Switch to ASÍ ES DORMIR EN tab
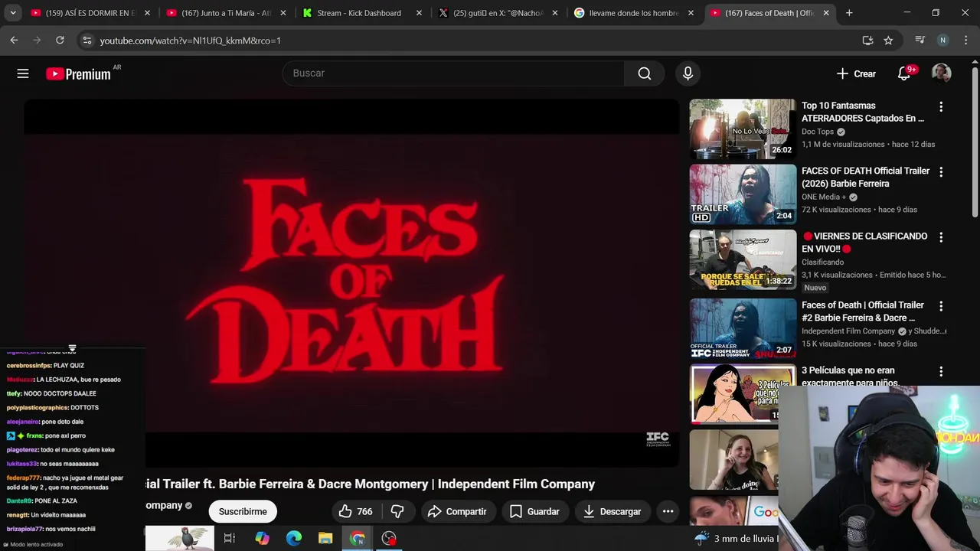Screen dimensions: 980x551 (90, 13)
